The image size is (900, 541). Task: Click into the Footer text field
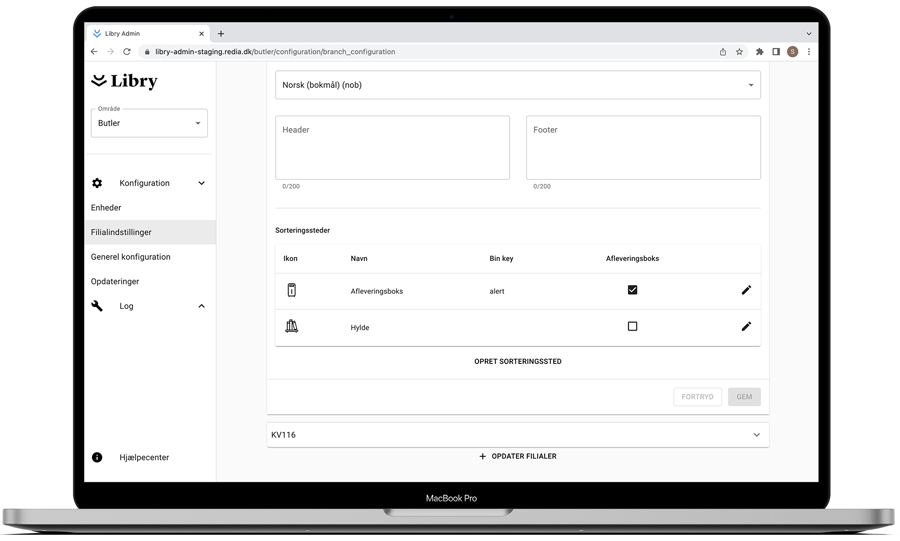[643, 148]
